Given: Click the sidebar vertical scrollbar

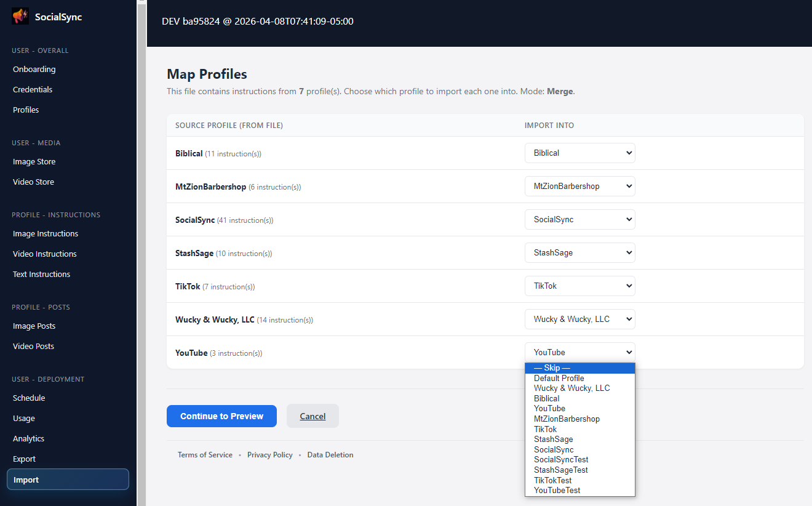Looking at the screenshot, I should pos(141,246).
